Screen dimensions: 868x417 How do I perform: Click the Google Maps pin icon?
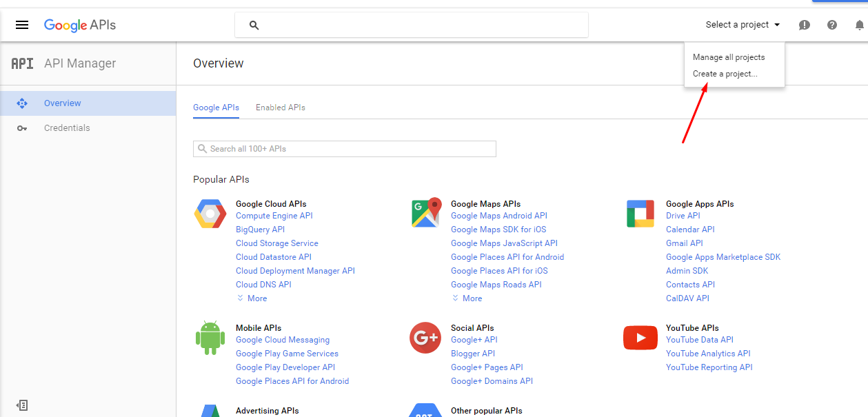point(426,213)
